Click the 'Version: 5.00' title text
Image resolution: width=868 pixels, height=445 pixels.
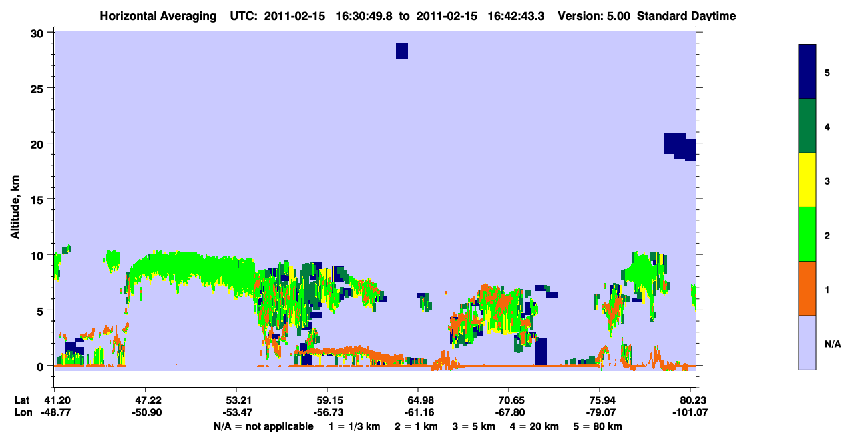[594, 16]
